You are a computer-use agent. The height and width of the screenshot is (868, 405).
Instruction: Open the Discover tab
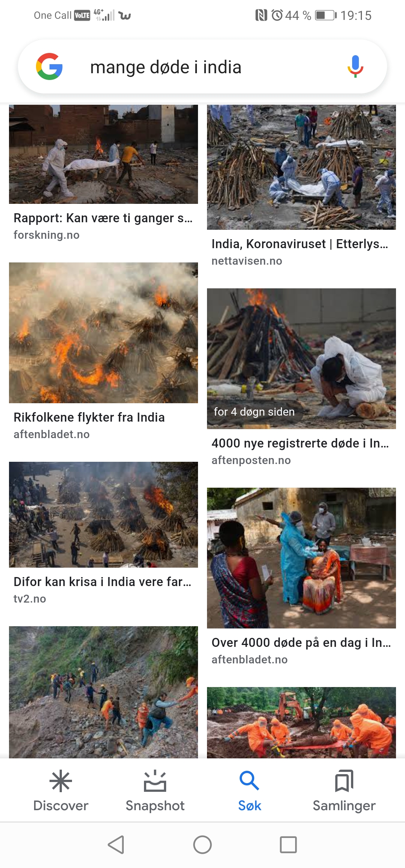click(x=61, y=791)
